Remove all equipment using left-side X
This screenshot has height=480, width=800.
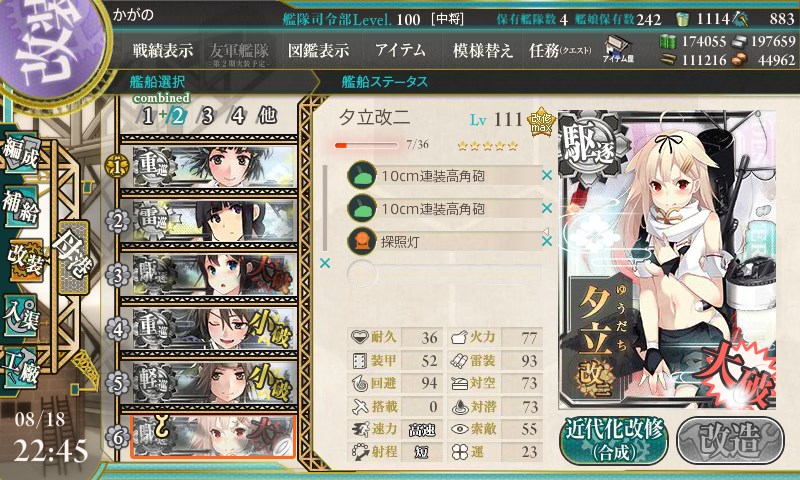(x=324, y=263)
